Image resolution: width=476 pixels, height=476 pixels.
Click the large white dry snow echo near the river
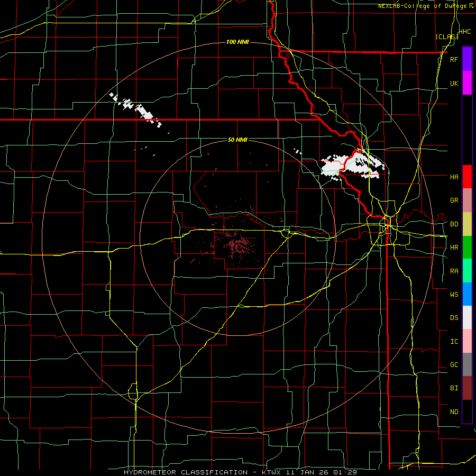pos(352,167)
